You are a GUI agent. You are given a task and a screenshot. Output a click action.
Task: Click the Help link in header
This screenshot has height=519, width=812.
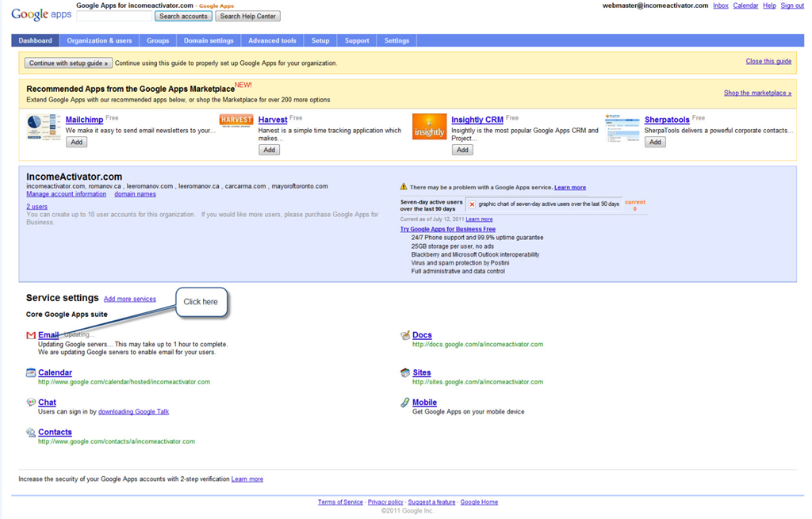(769, 6)
